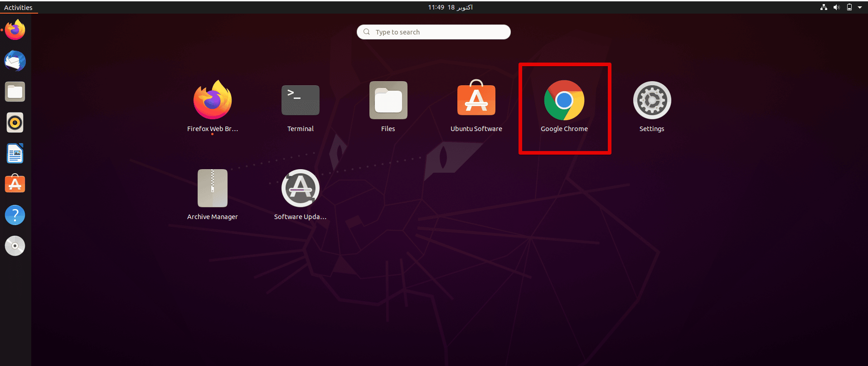Open the clock and calendar menu
Viewport: 868px width, 366px height.
(x=450, y=7)
